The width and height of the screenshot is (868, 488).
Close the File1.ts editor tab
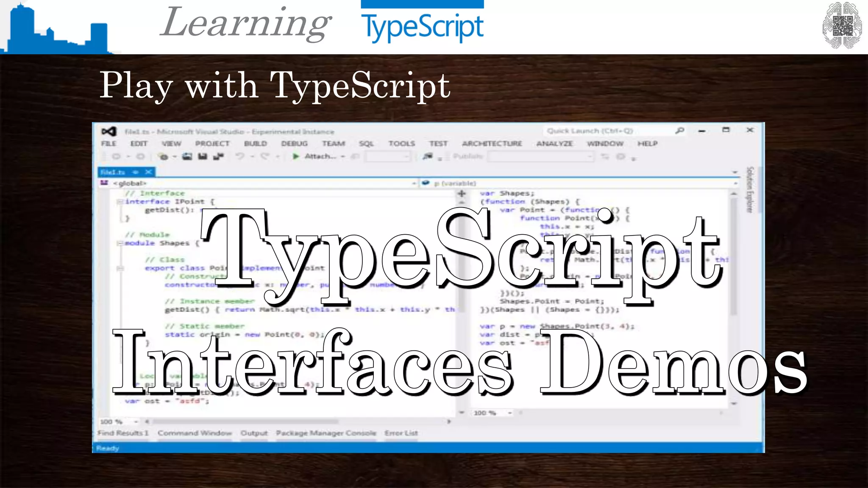[148, 172]
